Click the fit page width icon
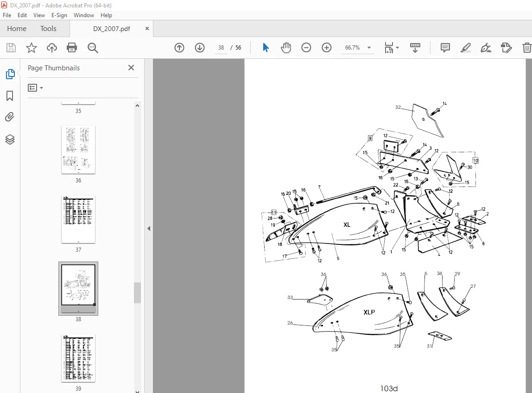The height and width of the screenshot is (393, 532). (389, 48)
